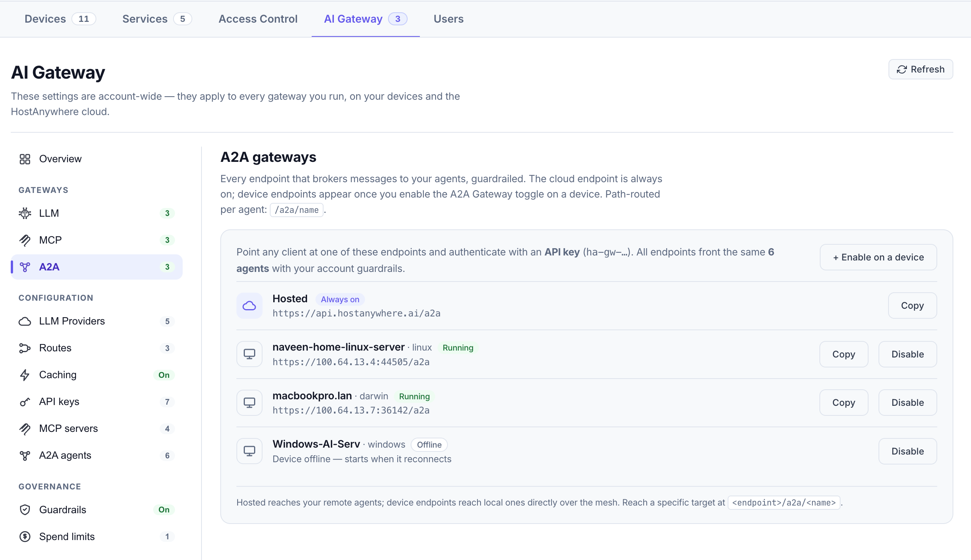Viewport: 971px width, 560px height.
Task: Click the Spend limits dollar icon
Action: pyautogui.click(x=25, y=537)
